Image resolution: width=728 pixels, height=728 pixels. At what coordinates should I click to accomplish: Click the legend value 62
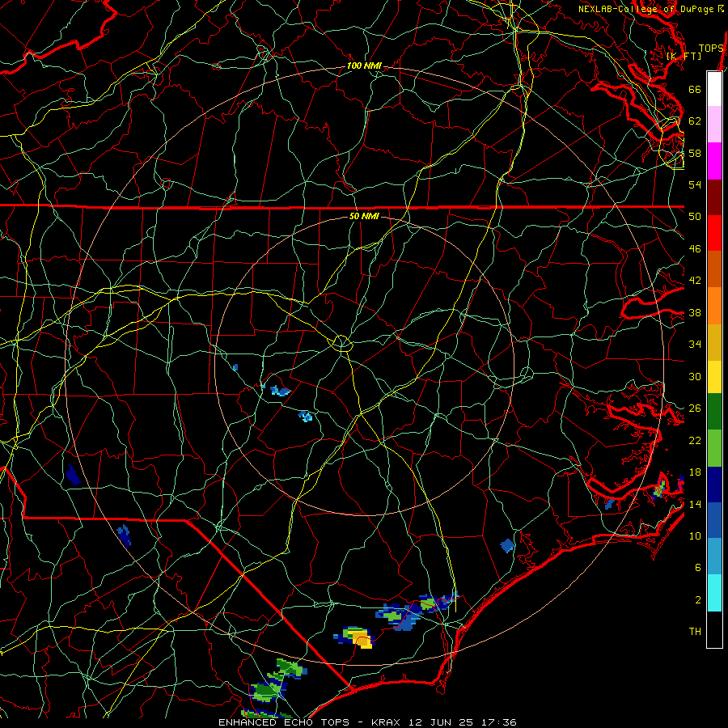click(x=695, y=121)
